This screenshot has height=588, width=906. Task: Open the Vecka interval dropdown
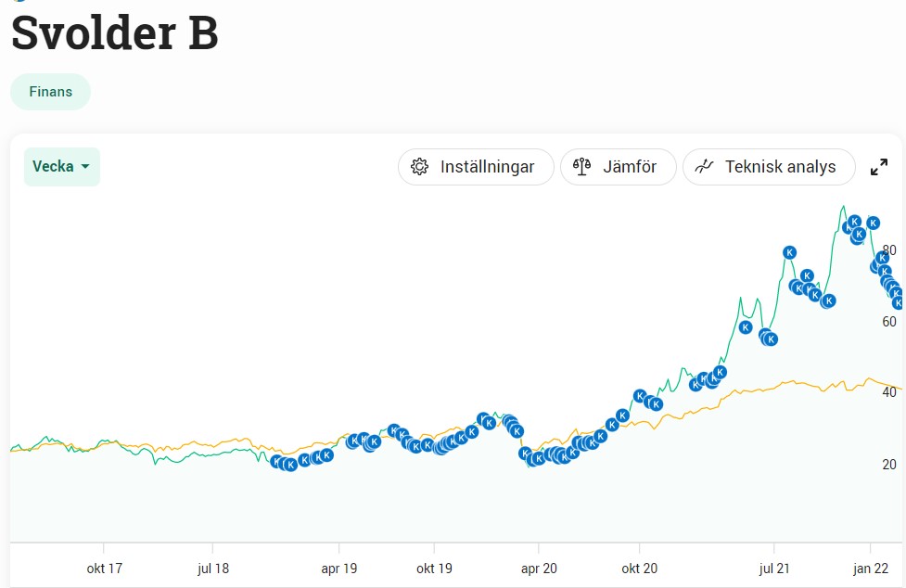[61, 167]
